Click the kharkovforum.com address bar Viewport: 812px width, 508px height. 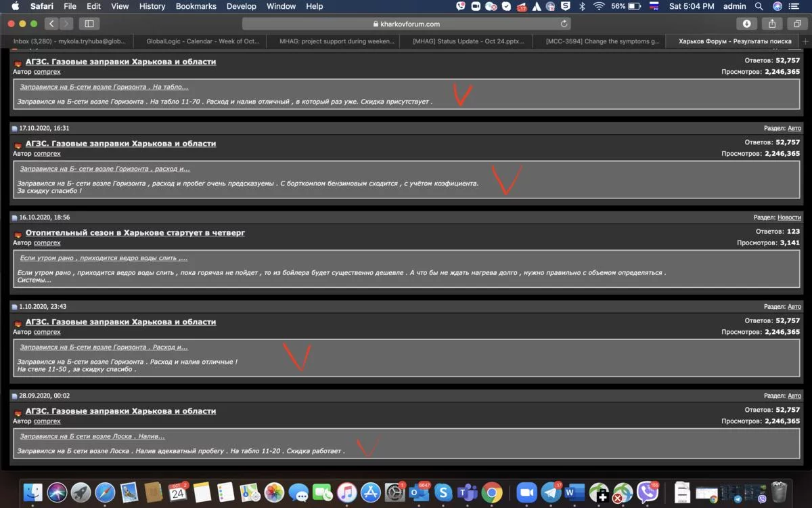(x=406, y=24)
